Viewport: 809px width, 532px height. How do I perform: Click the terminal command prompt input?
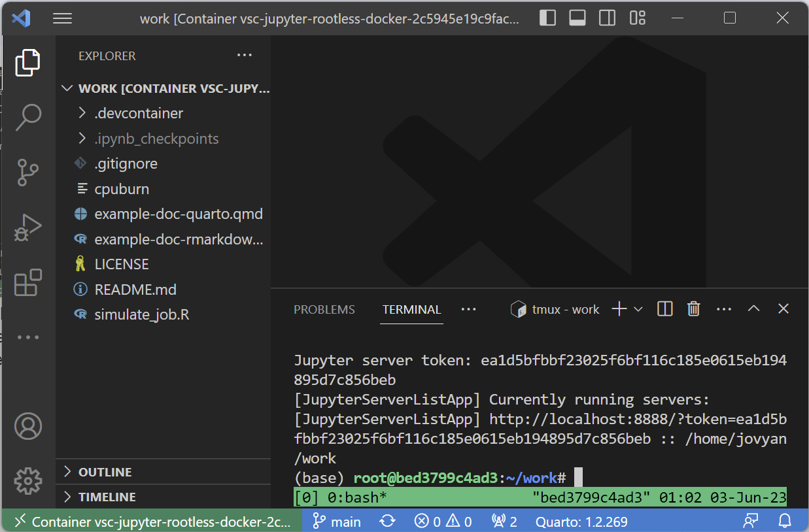[x=578, y=478]
